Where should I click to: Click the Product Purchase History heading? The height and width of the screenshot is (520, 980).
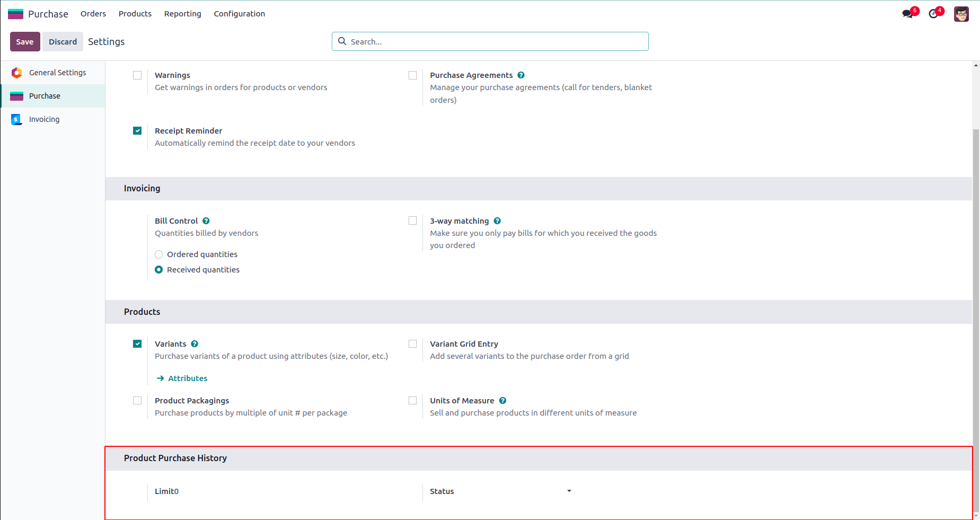pos(175,458)
